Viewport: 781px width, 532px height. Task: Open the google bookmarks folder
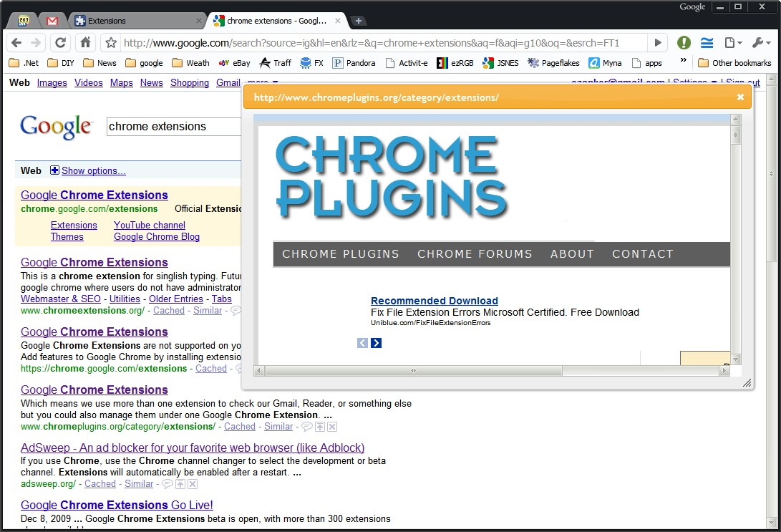pos(144,63)
